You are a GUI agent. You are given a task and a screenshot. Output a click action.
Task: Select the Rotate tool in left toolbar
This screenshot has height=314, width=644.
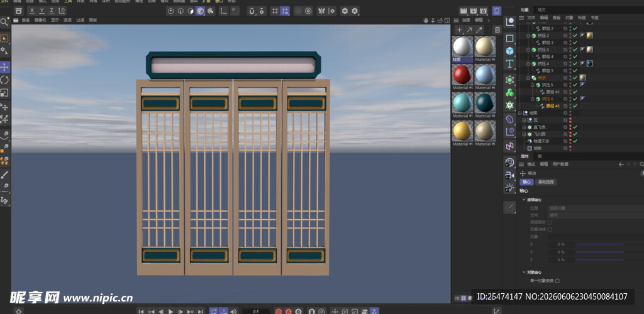tap(4, 80)
